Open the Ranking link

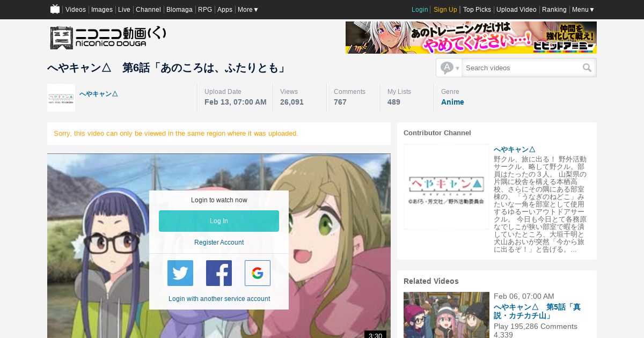(x=554, y=10)
